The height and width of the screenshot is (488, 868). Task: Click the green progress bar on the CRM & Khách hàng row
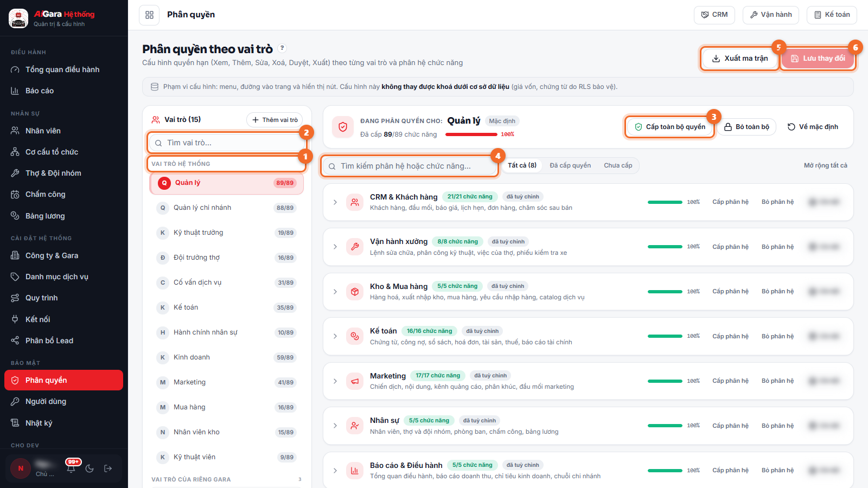pyautogui.click(x=665, y=202)
